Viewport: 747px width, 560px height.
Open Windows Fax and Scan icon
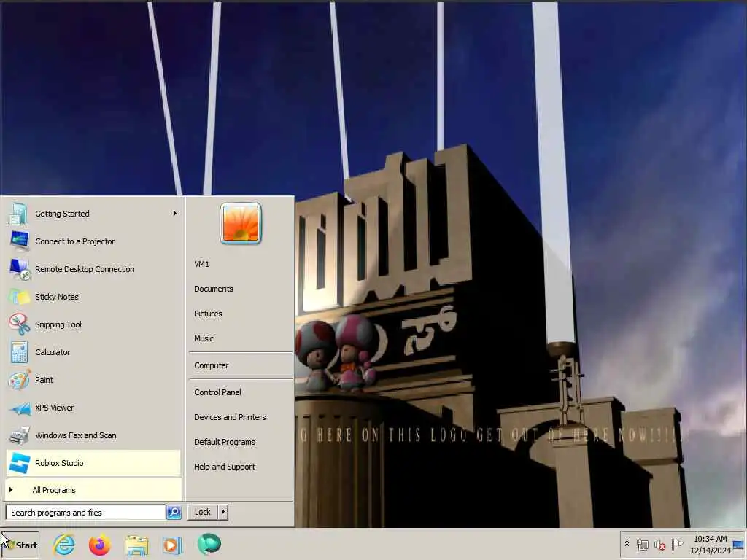coord(19,435)
